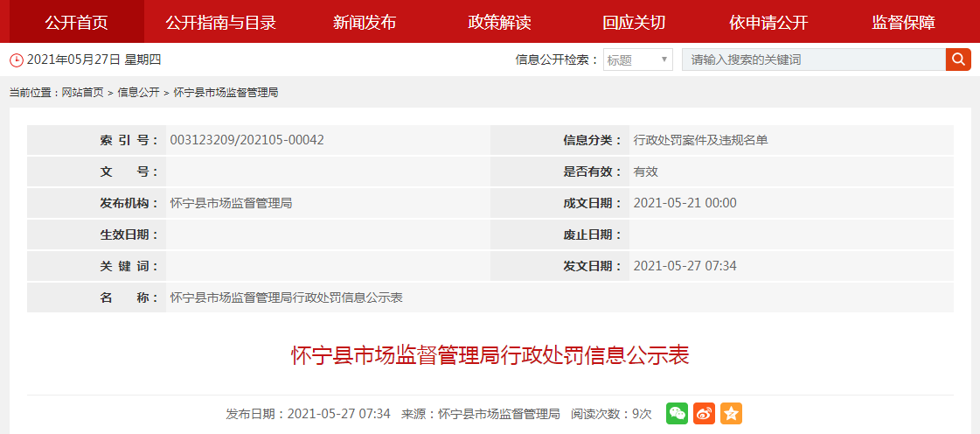980x434 pixels.
Task: Click the 来源 text below the headline
Action: [480, 413]
